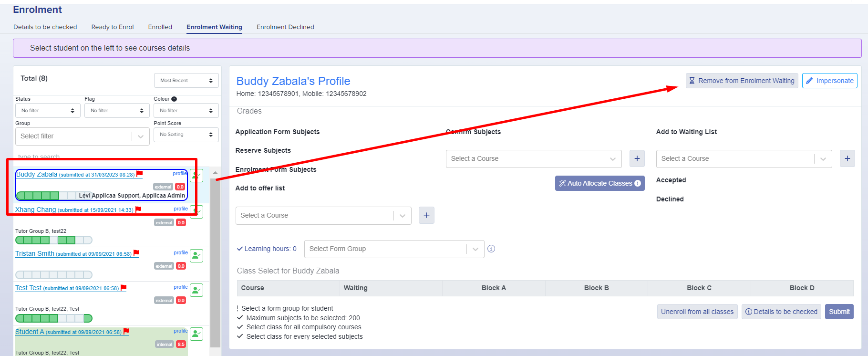Open the Group Select filter dropdown
This screenshot has height=356, width=868.
[83, 136]
